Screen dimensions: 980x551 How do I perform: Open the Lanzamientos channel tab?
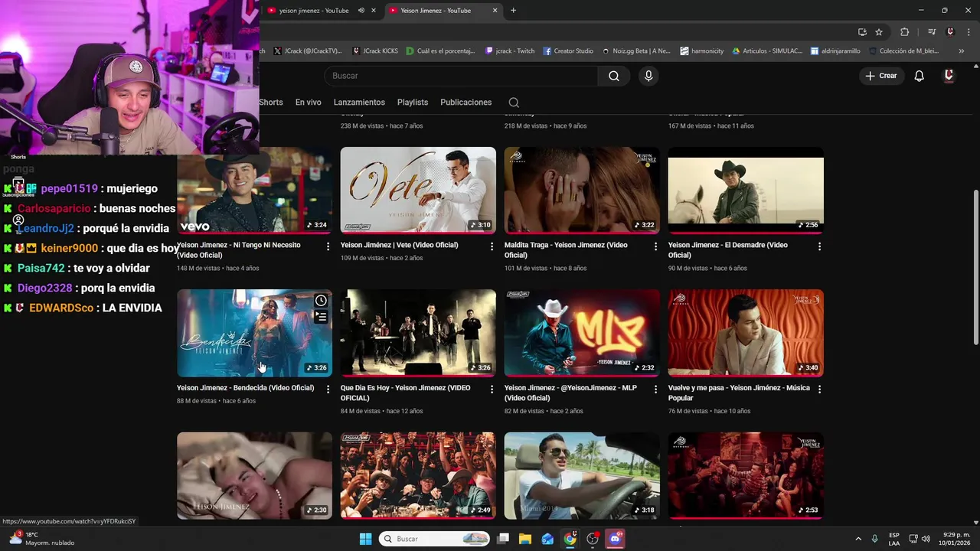coord(359,103)
